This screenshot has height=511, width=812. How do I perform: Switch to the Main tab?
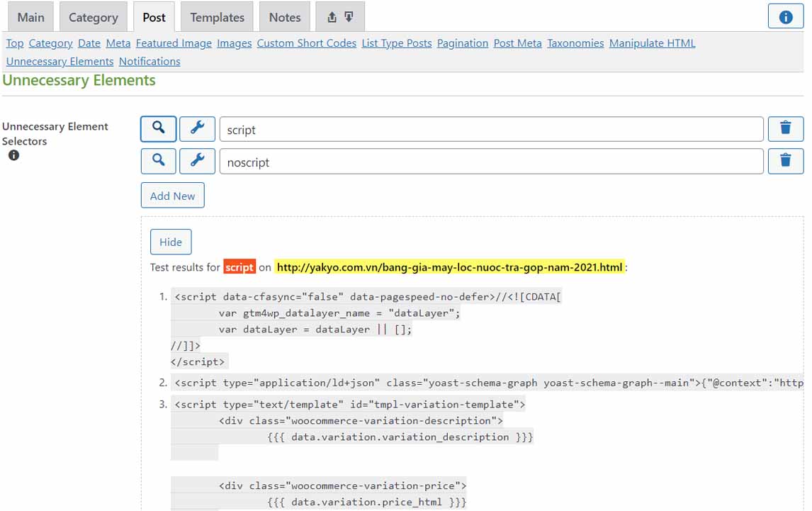[30, 17]
